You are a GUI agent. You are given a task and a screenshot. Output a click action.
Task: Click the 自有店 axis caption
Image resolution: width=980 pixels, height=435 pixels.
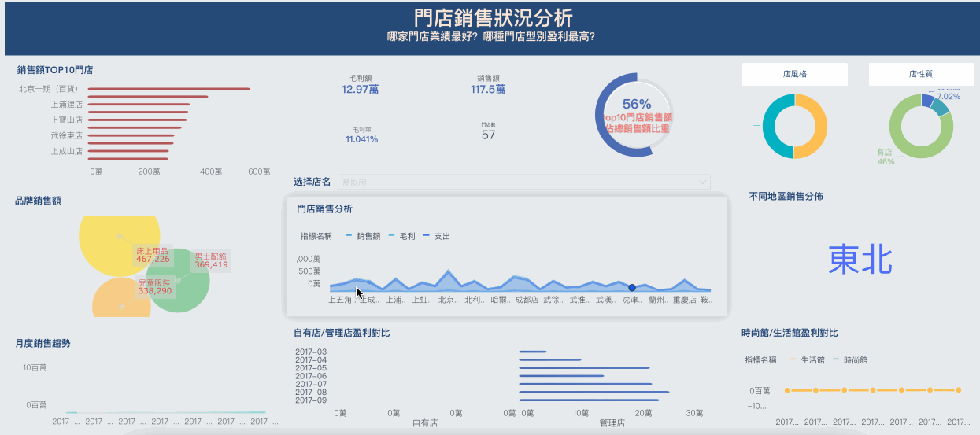424,422
